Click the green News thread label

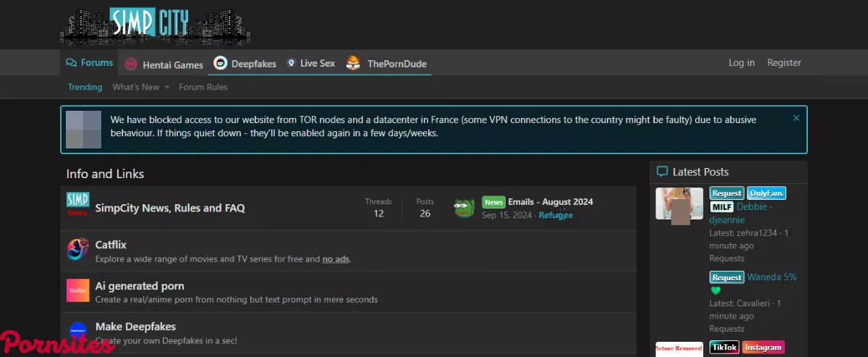coord(493,203)
